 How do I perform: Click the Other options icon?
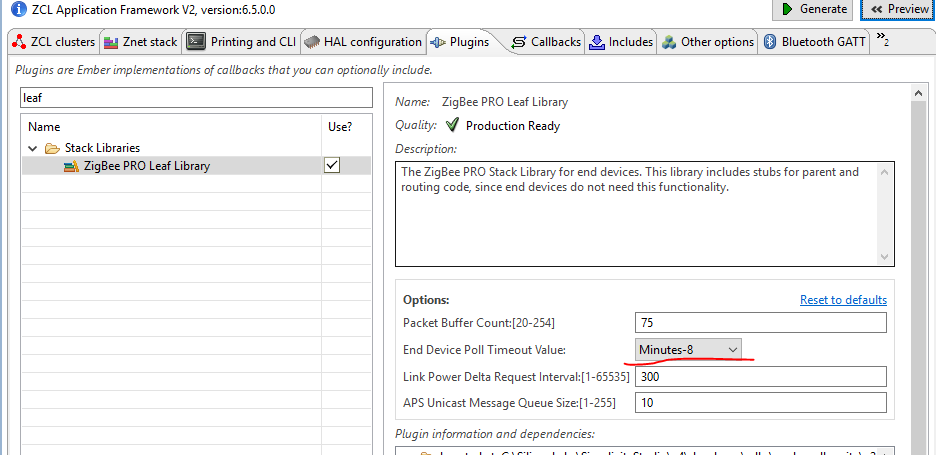pos(669,42)
